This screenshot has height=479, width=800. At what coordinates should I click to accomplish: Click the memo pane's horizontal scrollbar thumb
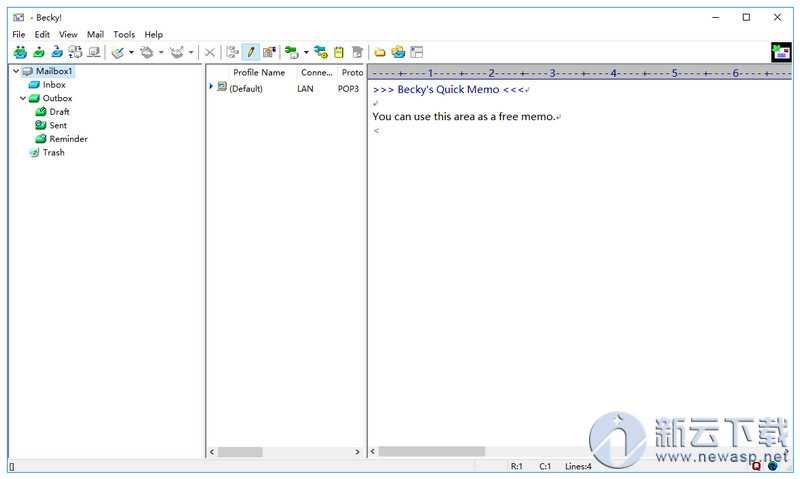432,451
